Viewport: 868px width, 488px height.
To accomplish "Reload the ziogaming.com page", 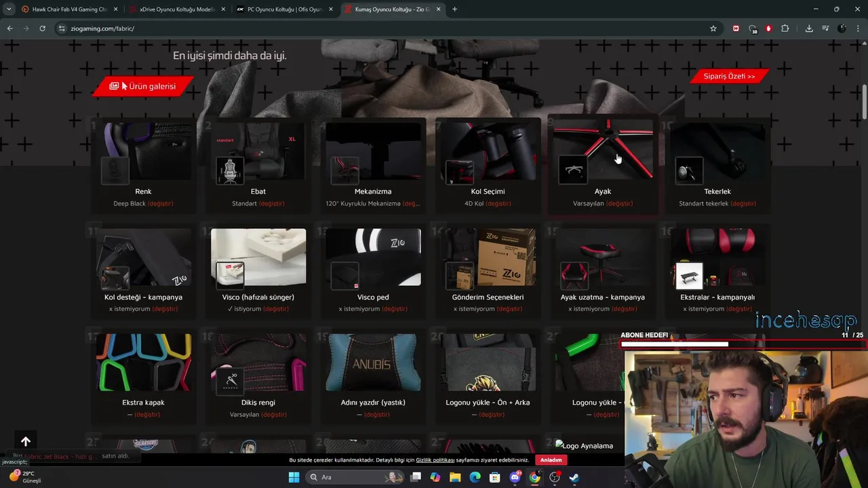I will click(x=42, y=28).
